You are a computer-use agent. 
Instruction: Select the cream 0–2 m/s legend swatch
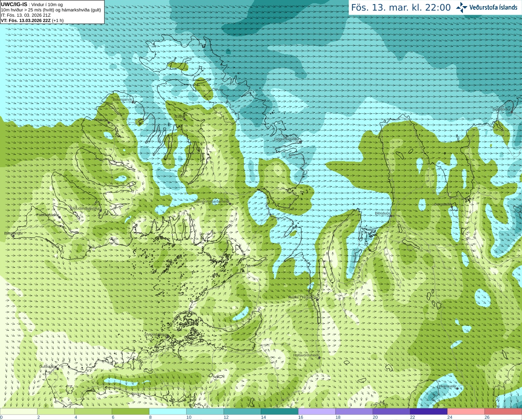pos(19,411)
